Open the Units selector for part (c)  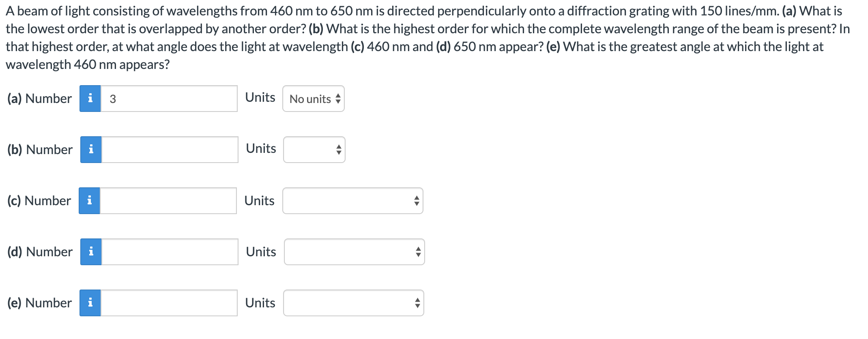click(352, 201)
